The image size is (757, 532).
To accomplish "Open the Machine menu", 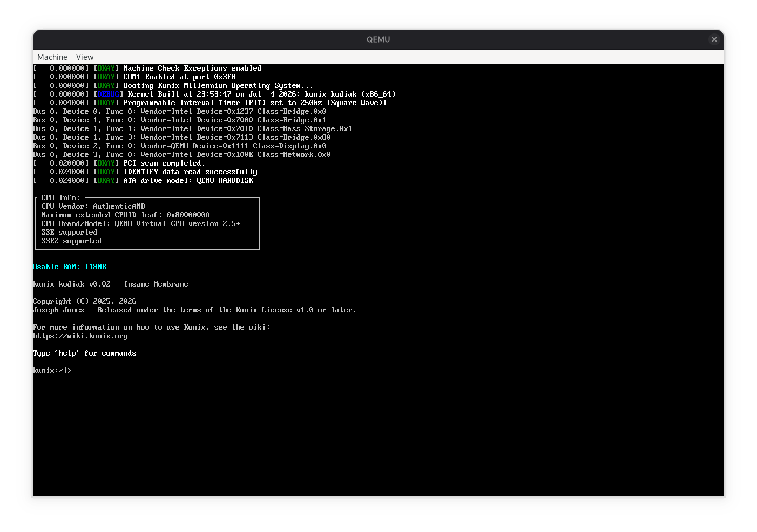I will pyautogui.click(x=52, y=57).
